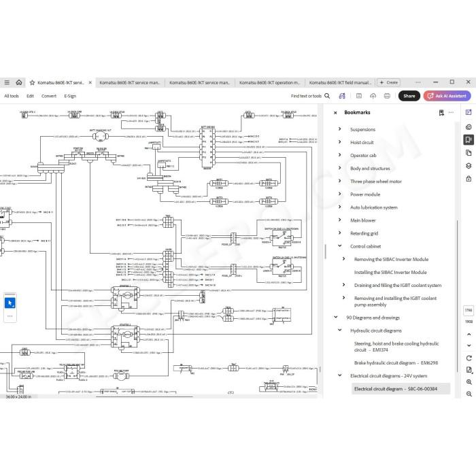Open Brake hydraulic circuit diagram EM6298 bookmark
The width and height of the screenshot is (476, 476).
[396, 362]
